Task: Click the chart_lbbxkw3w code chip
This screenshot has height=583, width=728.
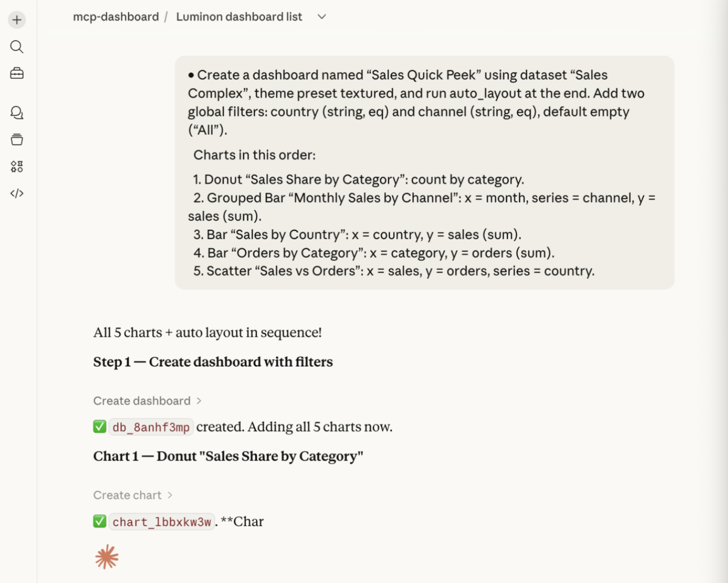Action: point(162,522)
